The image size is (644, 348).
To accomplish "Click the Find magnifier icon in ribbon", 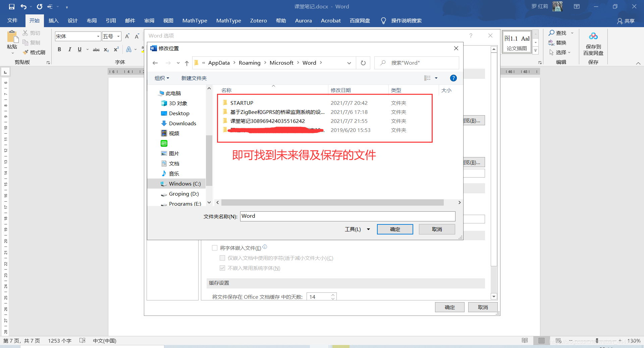I will click(551, 33).
